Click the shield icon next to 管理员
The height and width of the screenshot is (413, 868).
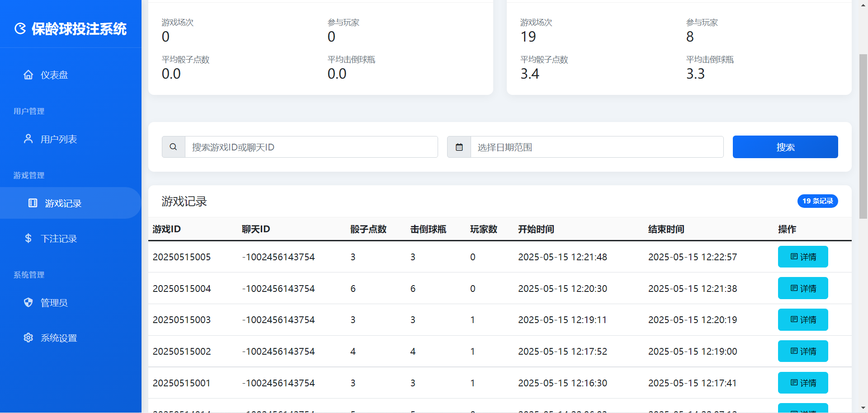coord(28,302)
